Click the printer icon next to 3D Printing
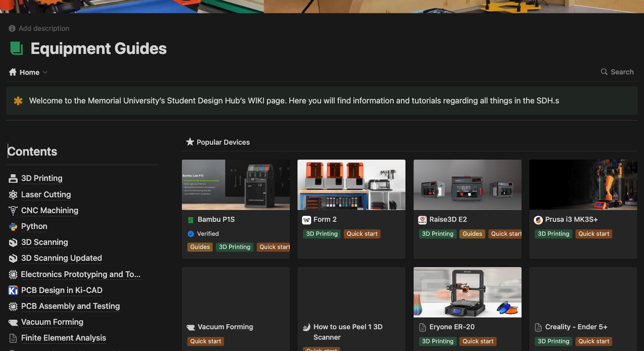This screenshot has height=351, width=644. (x=13, y=178)
